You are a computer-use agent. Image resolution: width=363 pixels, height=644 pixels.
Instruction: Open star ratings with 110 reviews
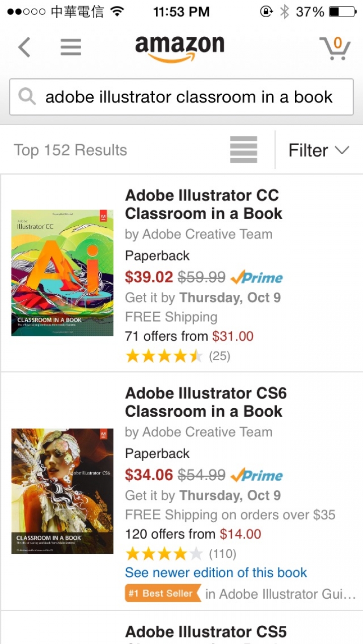pyautogui.click(x=180, y=554)
